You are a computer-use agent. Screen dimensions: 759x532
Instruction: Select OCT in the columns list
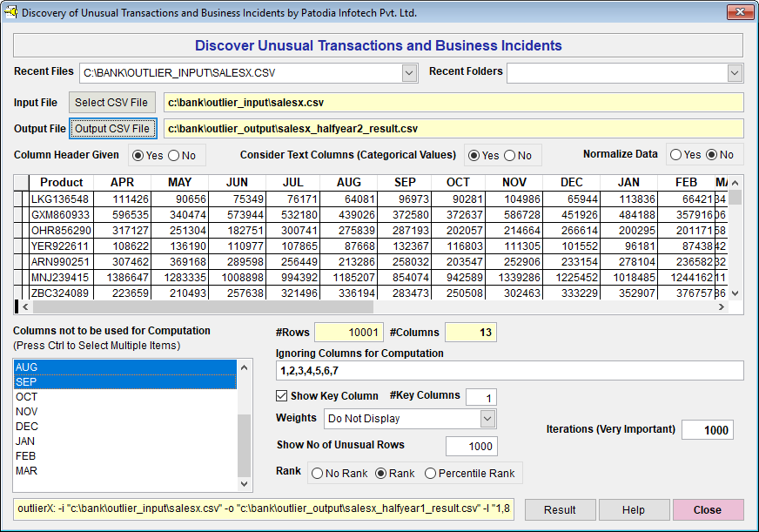27,397
